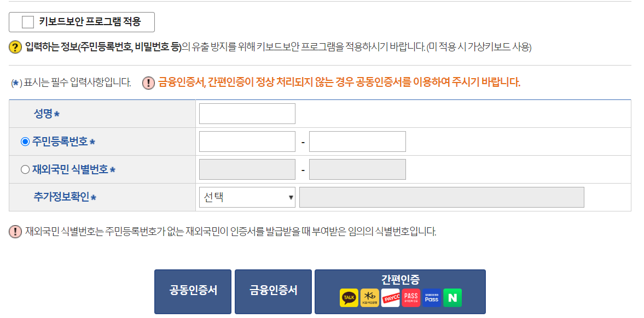Open the 추가정보확인 선택 dropdown
Screen dimensions: 644x318
(x=247, y=197)
